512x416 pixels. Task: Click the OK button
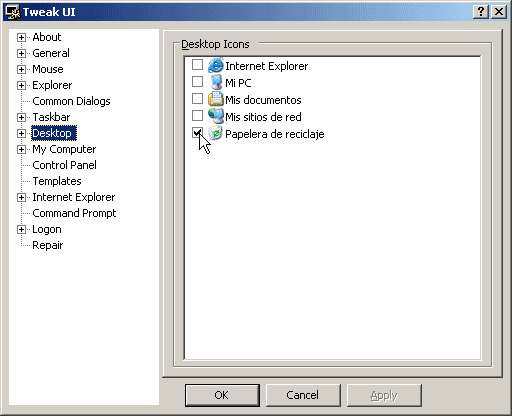click(222, 395)
